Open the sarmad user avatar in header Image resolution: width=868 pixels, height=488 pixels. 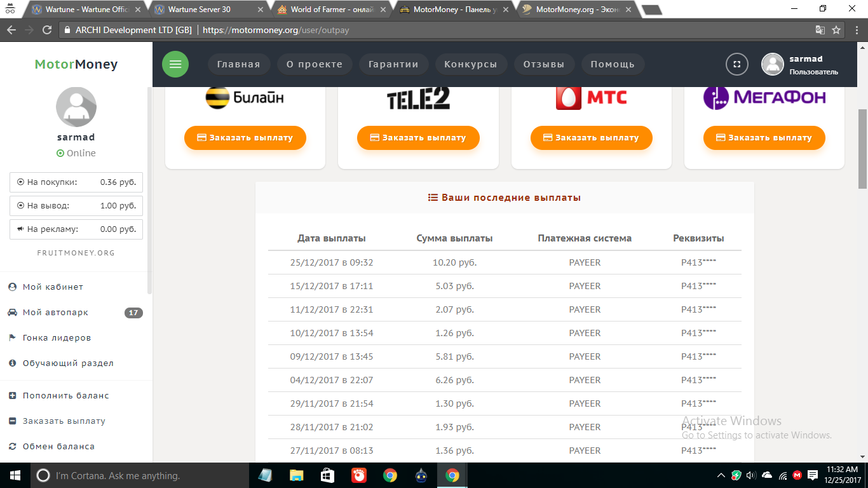[x=773, y=64]
